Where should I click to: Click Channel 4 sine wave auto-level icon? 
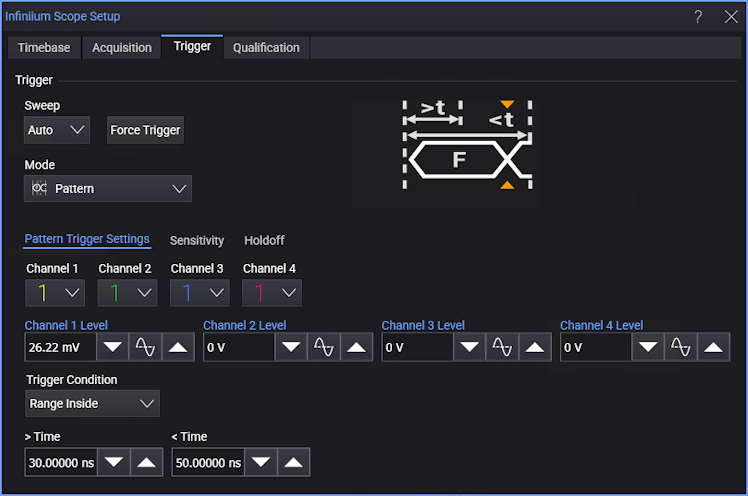[x=681, y=347]
